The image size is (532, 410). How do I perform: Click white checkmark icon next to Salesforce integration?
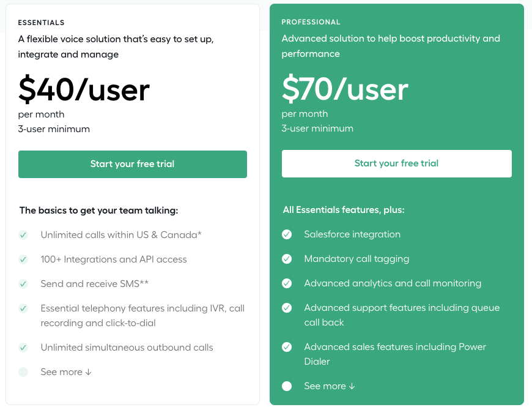pyautogui.click(x=287, y=234)
